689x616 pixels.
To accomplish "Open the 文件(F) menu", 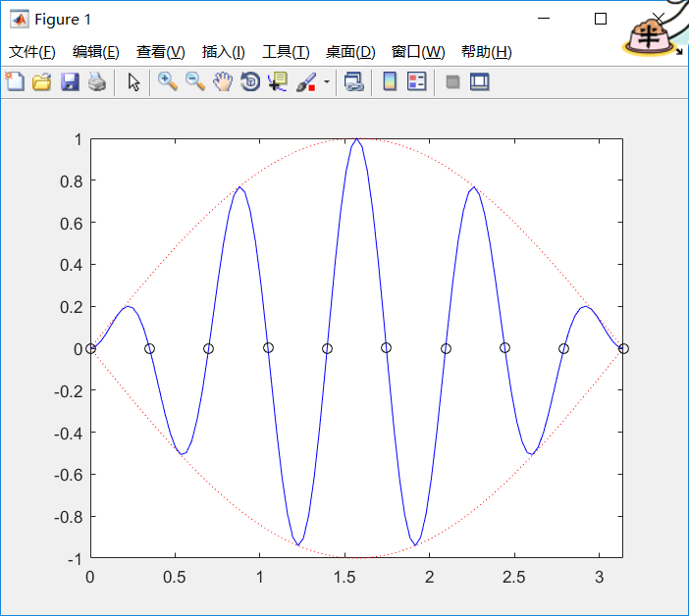I will click(32, 52).
